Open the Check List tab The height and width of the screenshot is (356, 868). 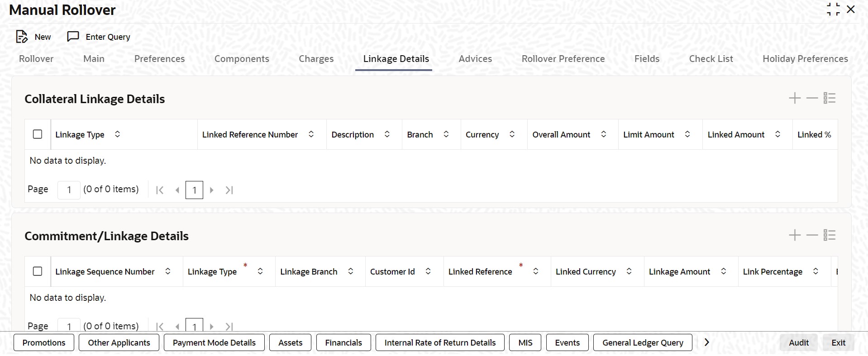(711, 59)
